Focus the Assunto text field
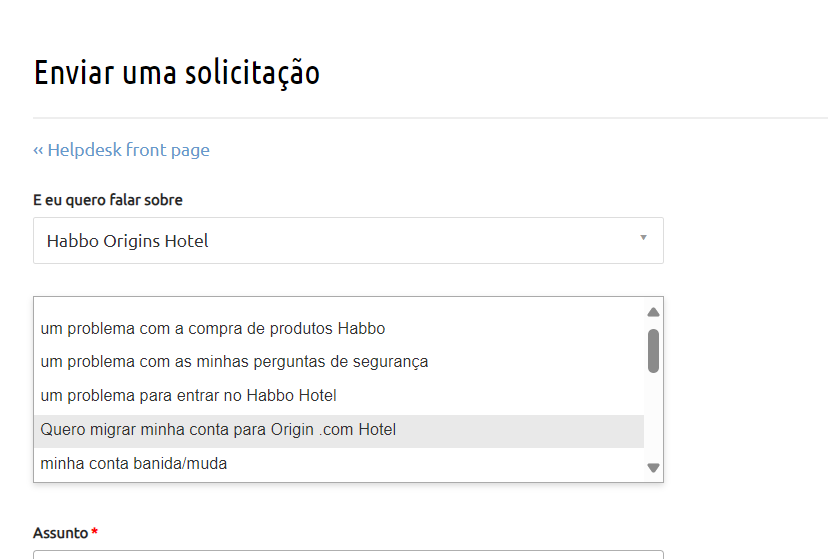Viewport: 828px width, 559px height. [348, 554]
